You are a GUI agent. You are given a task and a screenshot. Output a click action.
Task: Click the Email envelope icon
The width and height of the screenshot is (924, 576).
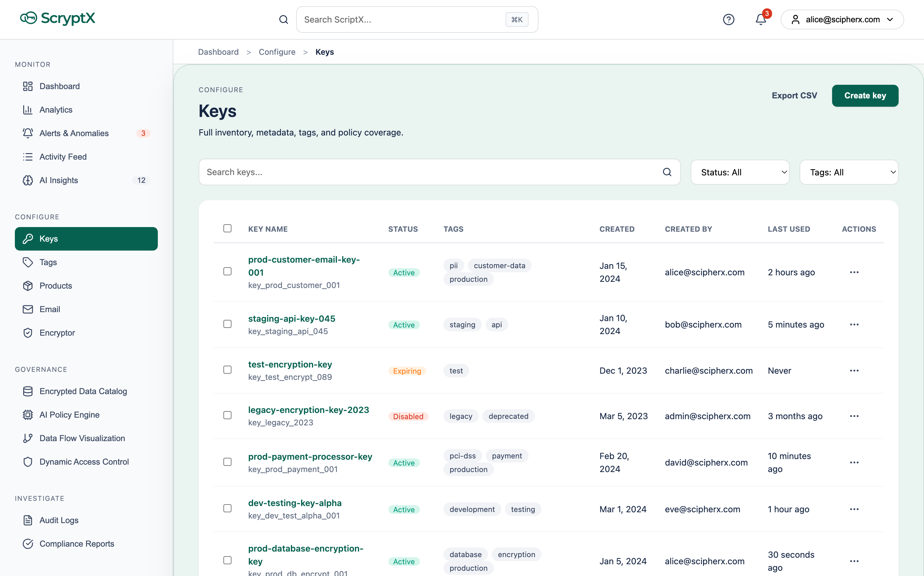coord(28,309)
